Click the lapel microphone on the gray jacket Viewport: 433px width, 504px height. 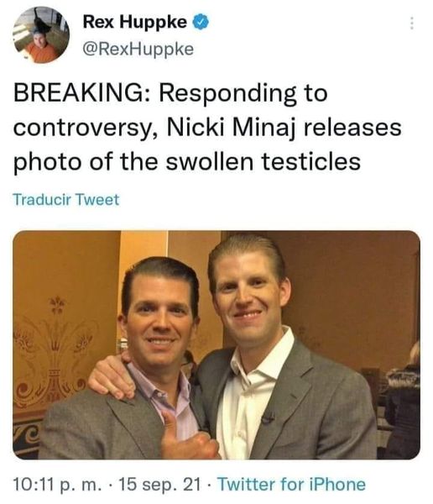[267, 417]
